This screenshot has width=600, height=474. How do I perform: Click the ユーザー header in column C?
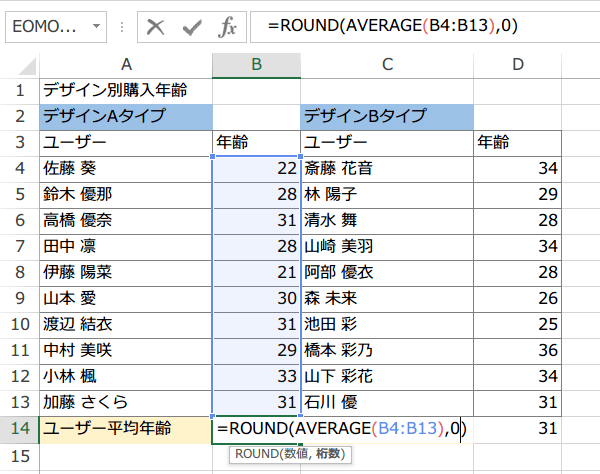pyautogui.click(x=387, y=143)
